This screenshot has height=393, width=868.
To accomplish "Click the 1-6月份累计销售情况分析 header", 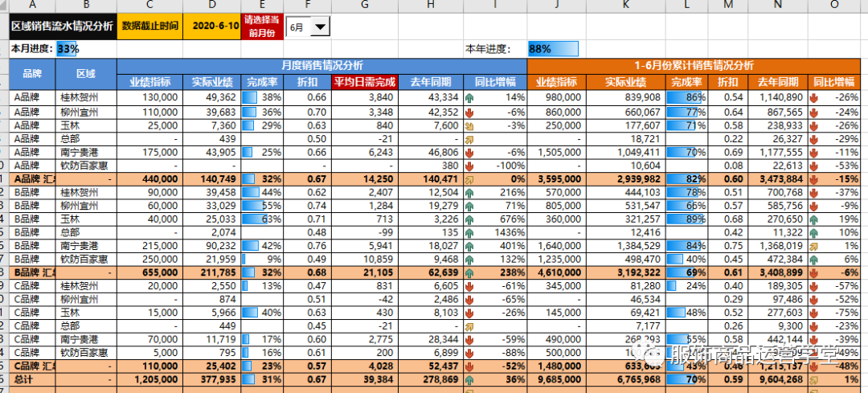I will click(x=694, y=65).
